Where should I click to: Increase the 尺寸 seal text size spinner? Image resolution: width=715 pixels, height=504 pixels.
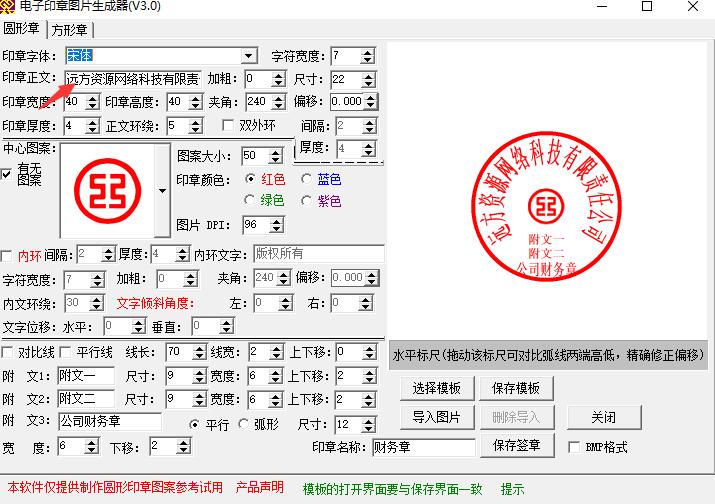click(x=367, y=75)
